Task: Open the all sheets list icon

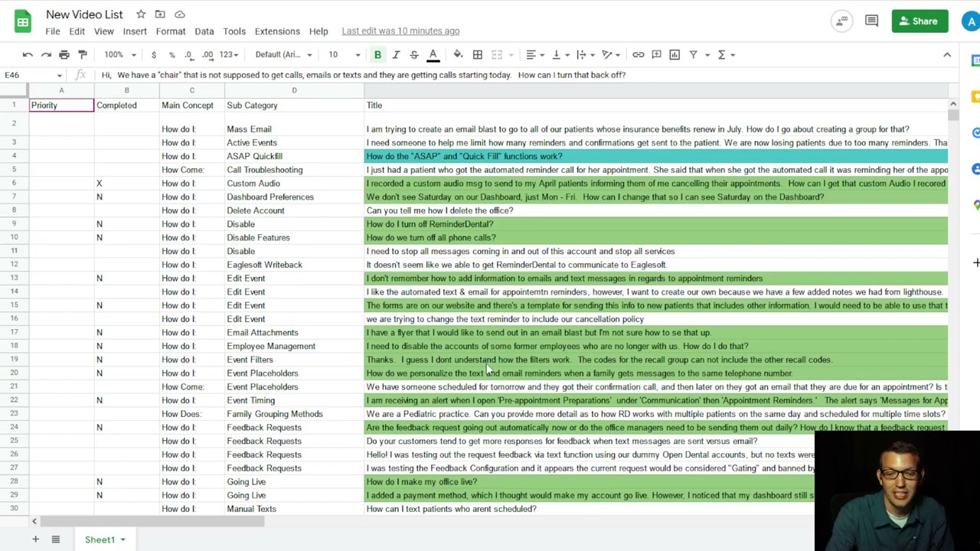Action: [55, 540]
